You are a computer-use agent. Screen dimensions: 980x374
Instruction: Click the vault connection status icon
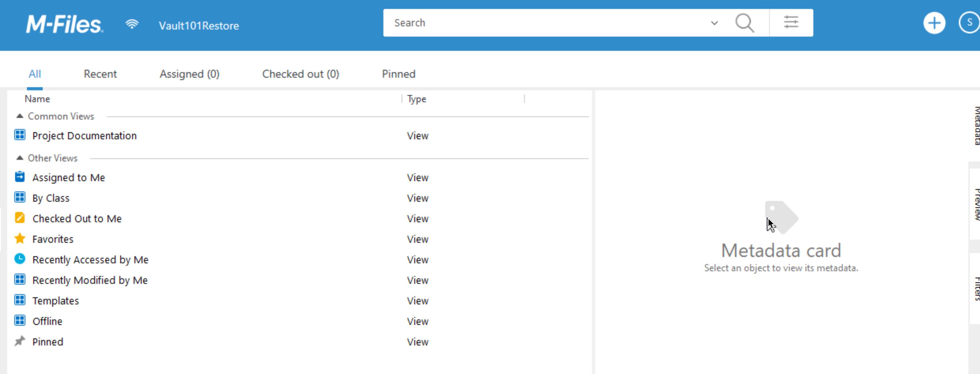[132, 24]
